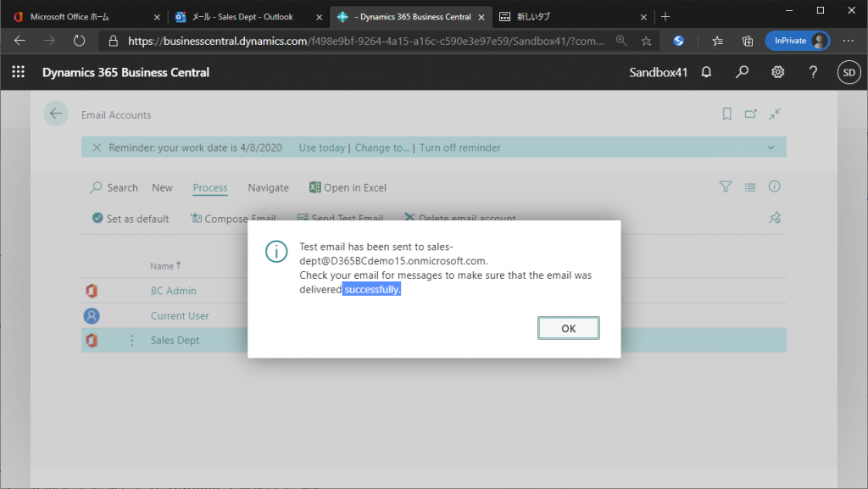Click the browser address bar URL
The height and width of the screenshot is (489, 868).
click(365, 41)
